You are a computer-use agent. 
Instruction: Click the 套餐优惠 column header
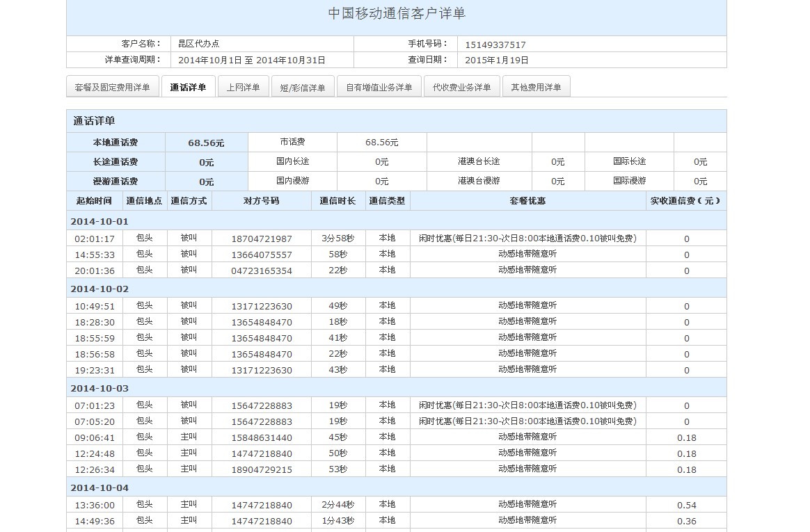527,201
